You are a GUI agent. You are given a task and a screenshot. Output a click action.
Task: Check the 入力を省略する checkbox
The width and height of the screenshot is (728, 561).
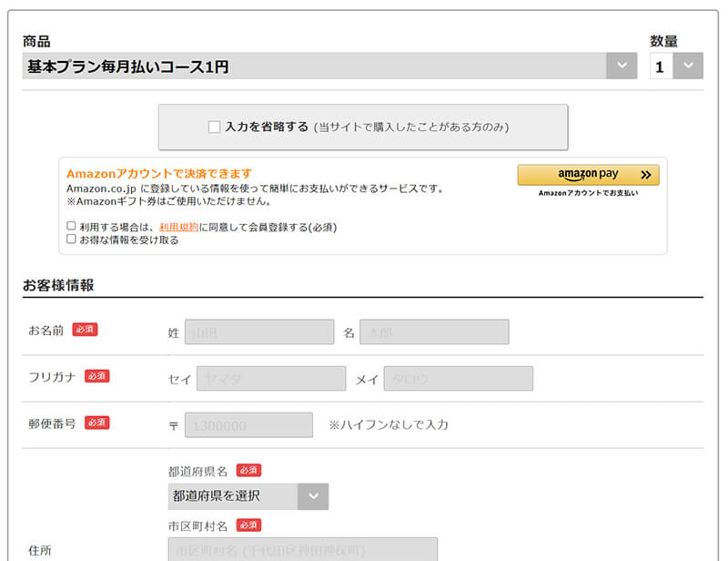point(214,127)
